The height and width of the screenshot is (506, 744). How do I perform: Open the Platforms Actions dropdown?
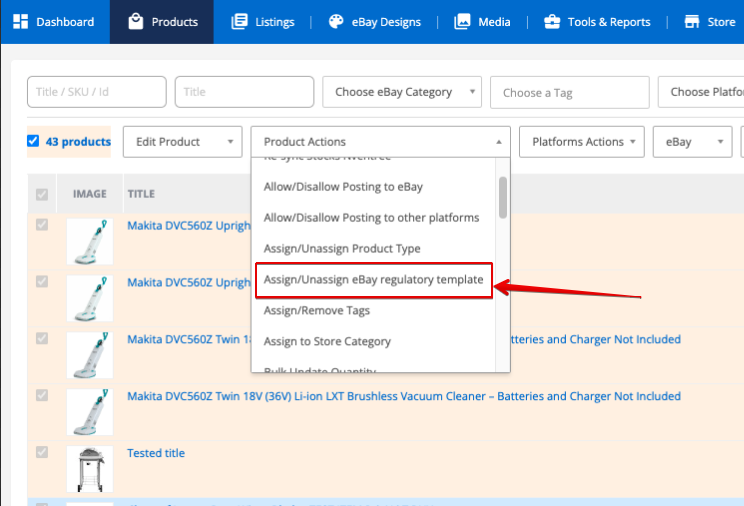tap(582, 141)
